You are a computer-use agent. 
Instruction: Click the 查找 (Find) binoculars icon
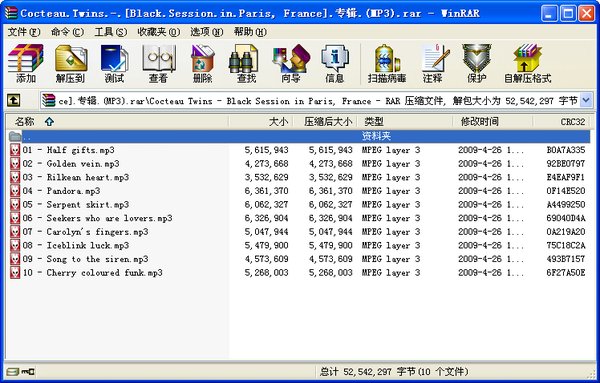pyautogui.click(x=243, y=58)
